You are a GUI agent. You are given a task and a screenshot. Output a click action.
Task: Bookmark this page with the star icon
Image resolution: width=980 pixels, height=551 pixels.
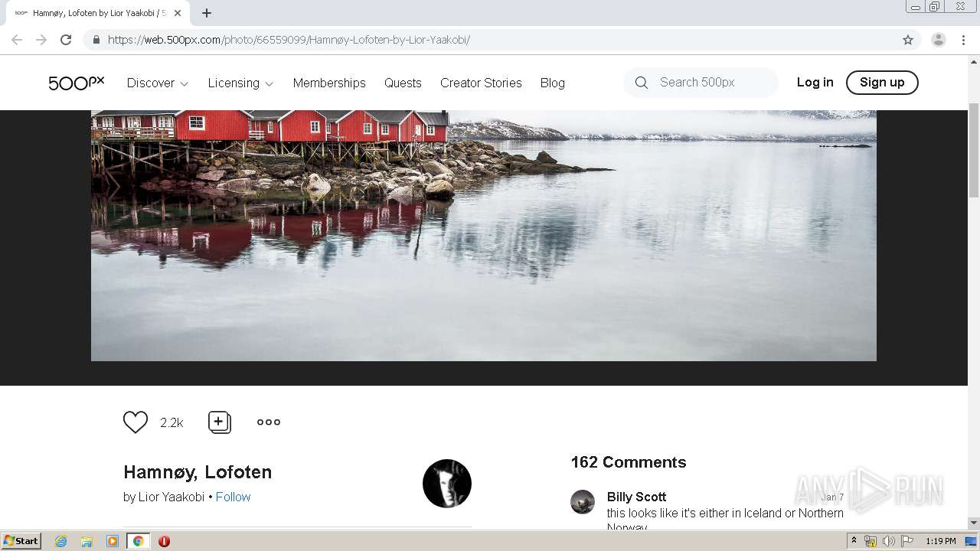pos(908,40)
